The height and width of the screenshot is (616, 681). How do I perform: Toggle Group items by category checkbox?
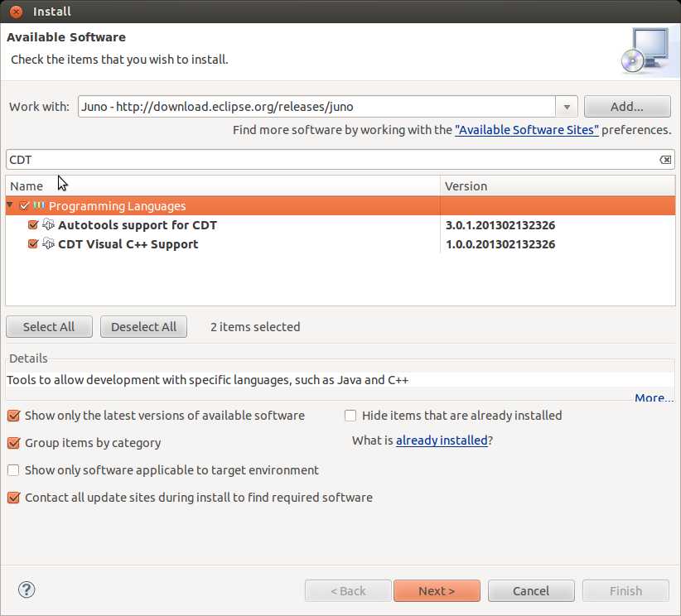[x=13, y=443]
